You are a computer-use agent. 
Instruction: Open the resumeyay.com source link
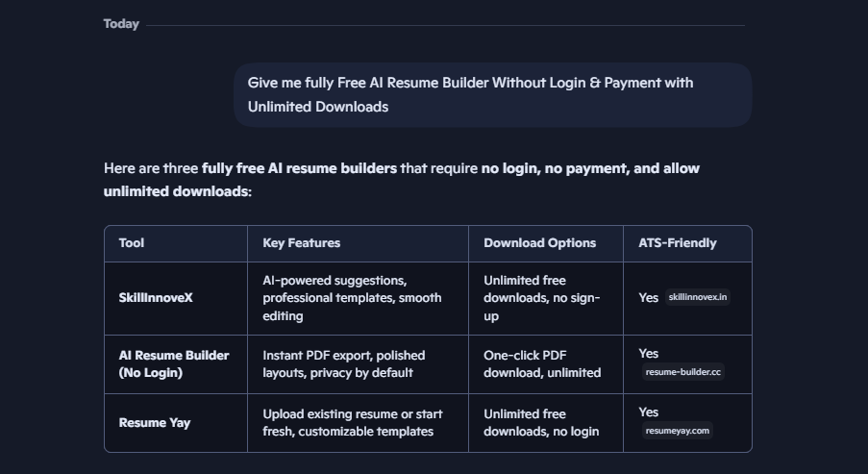(678, 431)
